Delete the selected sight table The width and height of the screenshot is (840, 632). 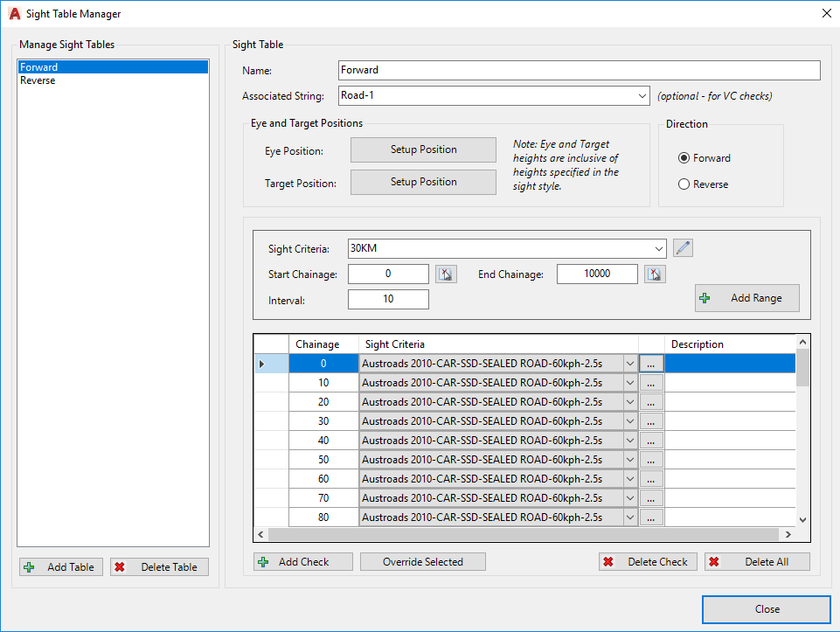[160, 567]
